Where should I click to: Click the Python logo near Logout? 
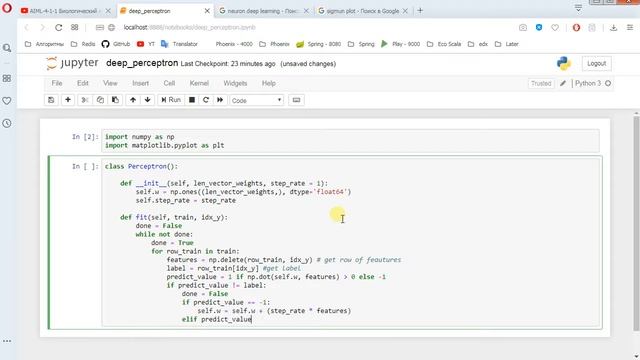click(564, 63)
